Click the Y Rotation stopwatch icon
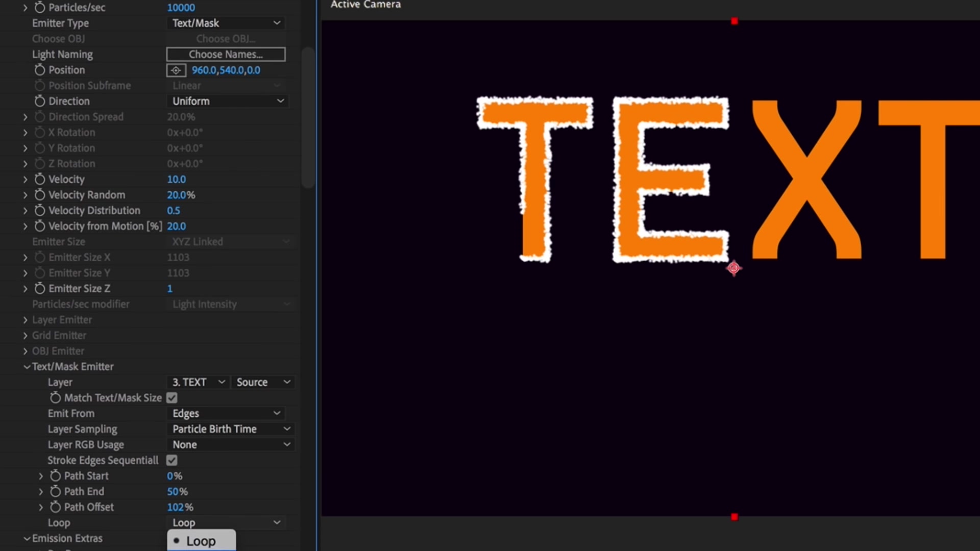 [x=40, y=148]
